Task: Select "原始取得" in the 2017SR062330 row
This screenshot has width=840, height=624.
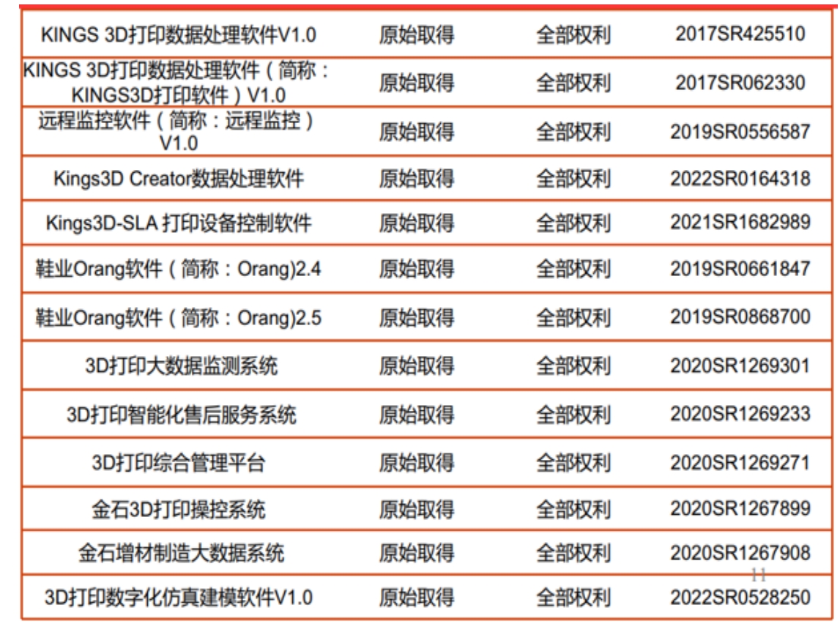Action: [417, 83]
